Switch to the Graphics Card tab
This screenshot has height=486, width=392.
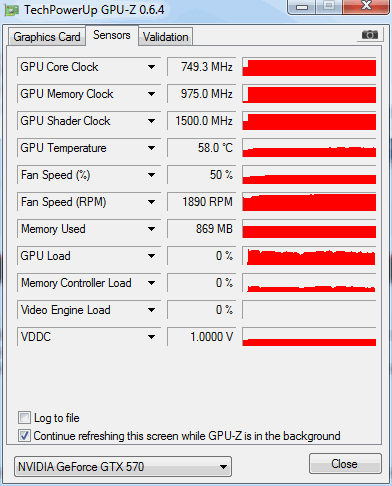tap(47, 37)
